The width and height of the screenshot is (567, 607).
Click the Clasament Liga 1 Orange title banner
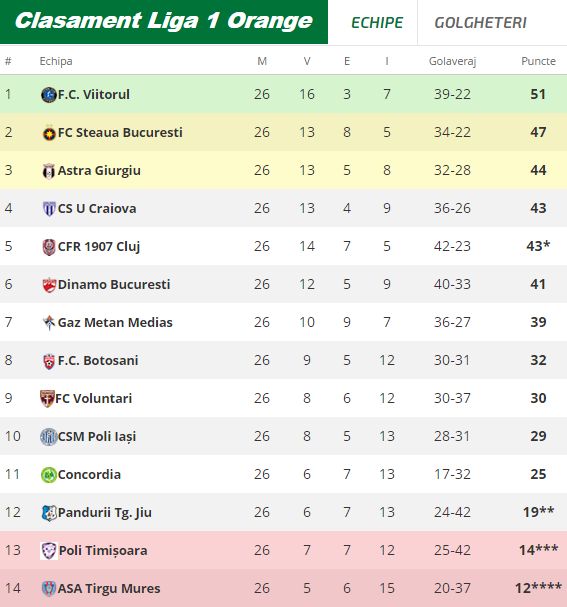(164, 22)
